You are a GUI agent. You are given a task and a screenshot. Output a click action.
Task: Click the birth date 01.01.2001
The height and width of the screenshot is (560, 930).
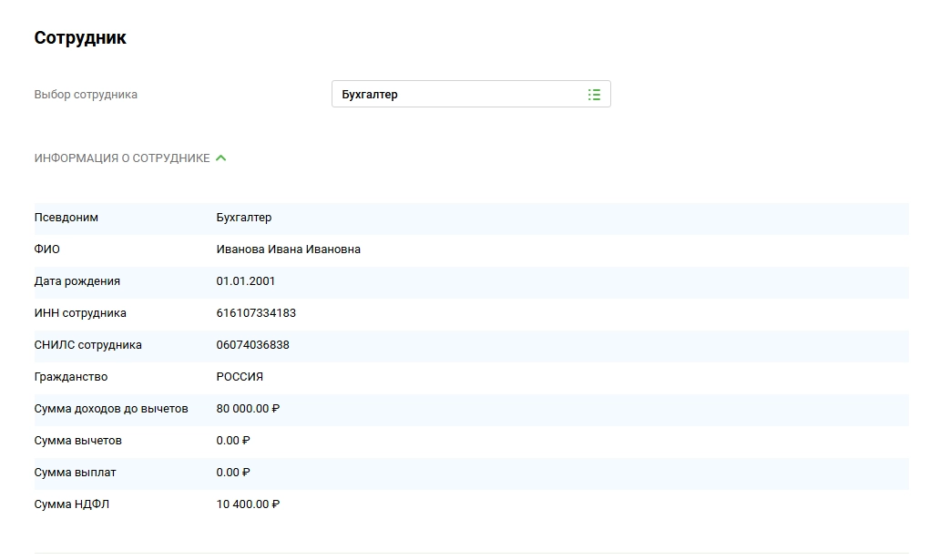coord(246,281)
